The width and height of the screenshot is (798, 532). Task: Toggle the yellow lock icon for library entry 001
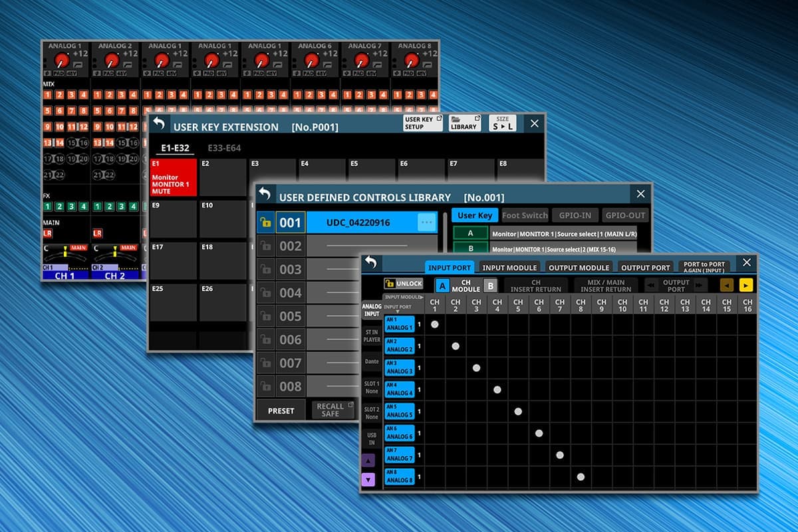265,223
